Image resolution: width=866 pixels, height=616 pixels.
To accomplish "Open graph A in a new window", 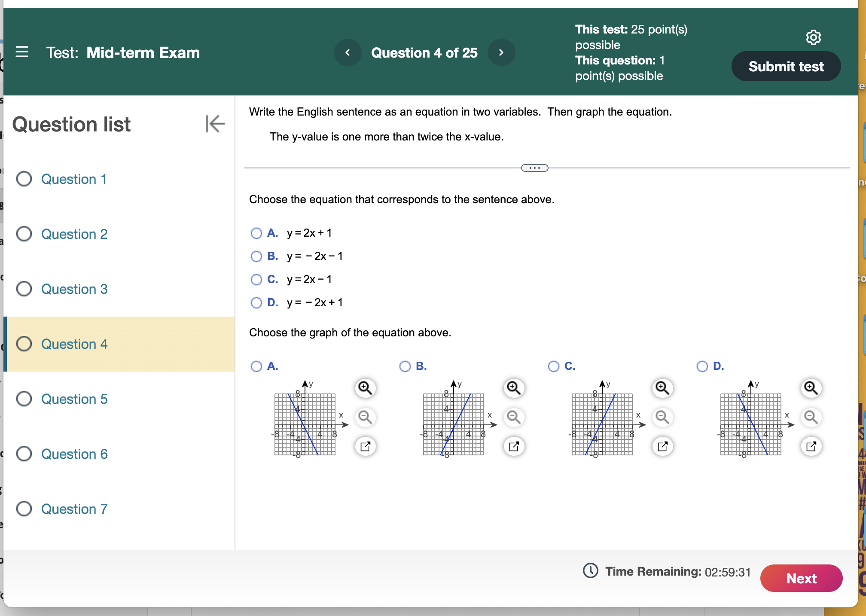I will pyautogui.click(x=366, y=446).
